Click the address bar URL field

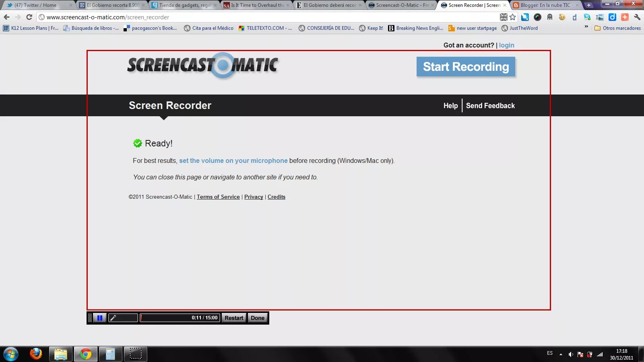point(268,17)
